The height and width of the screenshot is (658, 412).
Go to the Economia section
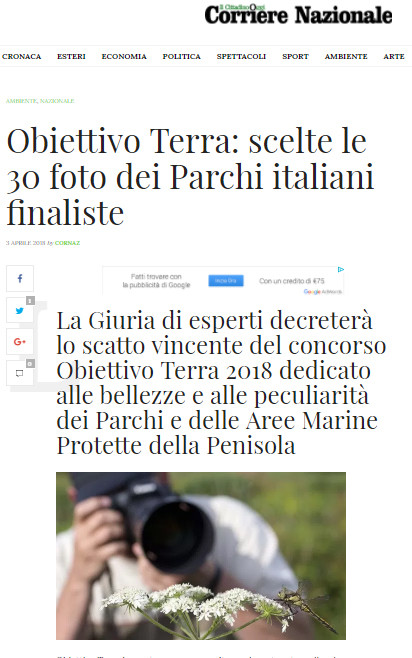124,56
